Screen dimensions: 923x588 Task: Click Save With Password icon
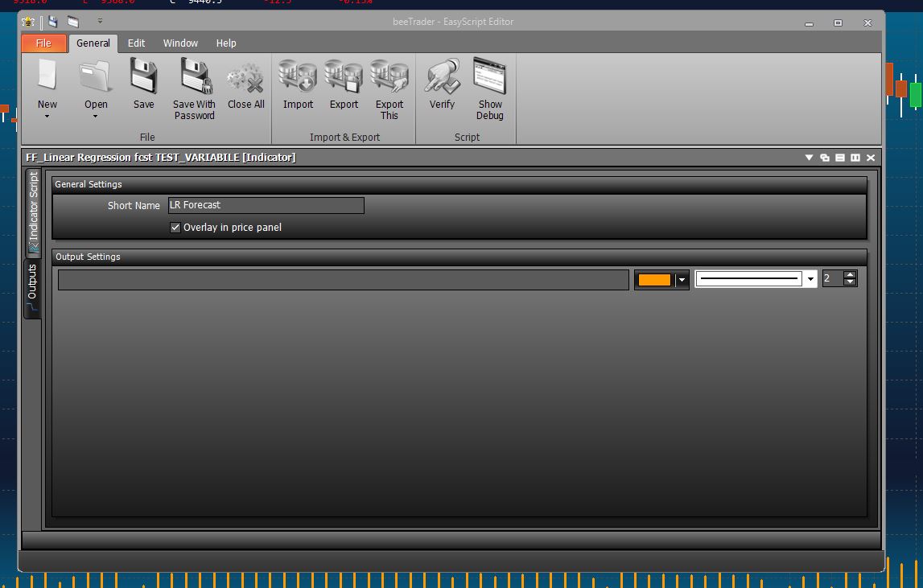[194, 76]
